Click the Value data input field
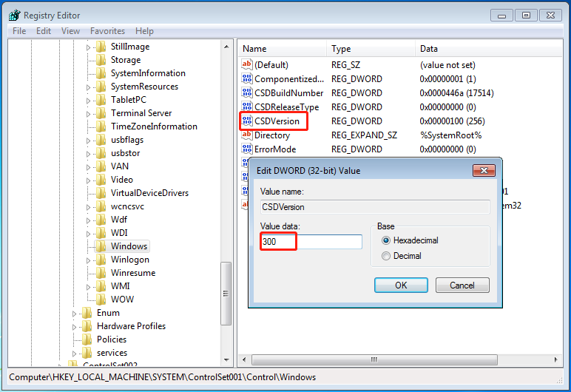Viewport: 571px width, 392px height. click(311, 242)
